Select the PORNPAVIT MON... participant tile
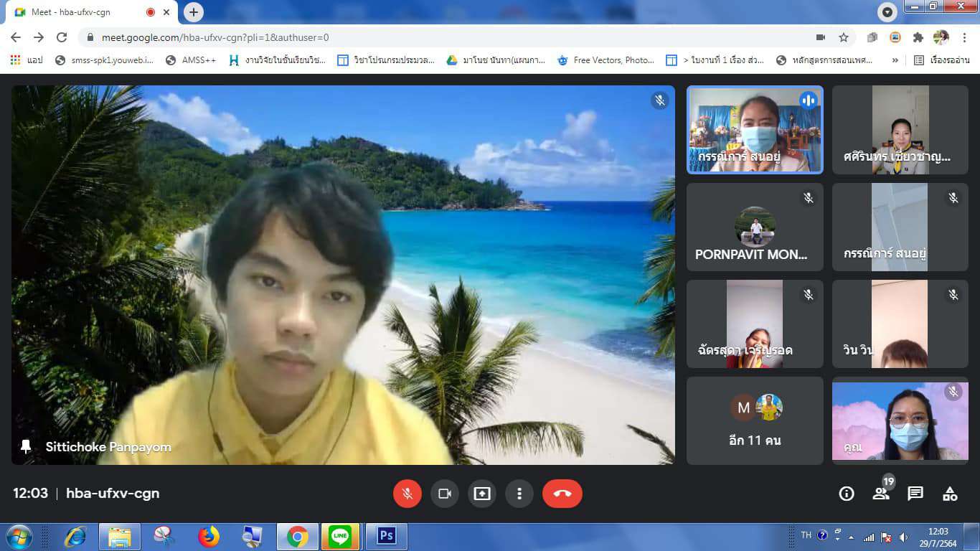This screenshot has height=551, width=980. click(755, 227)
